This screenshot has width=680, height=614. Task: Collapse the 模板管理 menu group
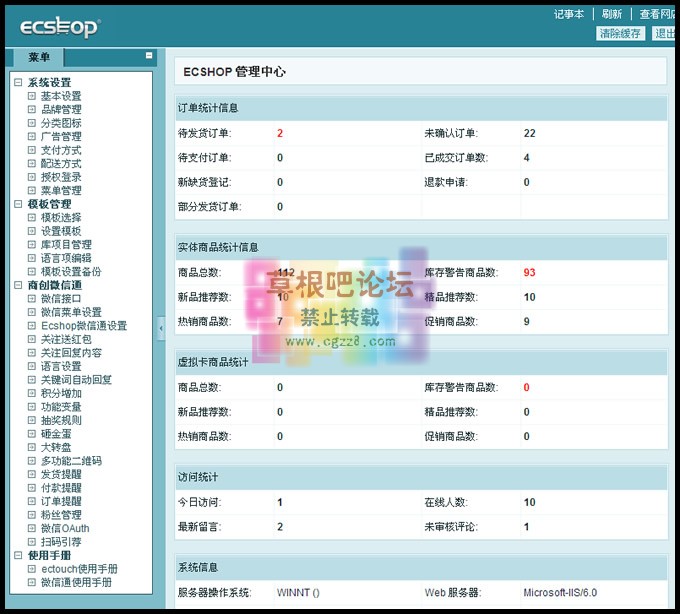[18, 204]
